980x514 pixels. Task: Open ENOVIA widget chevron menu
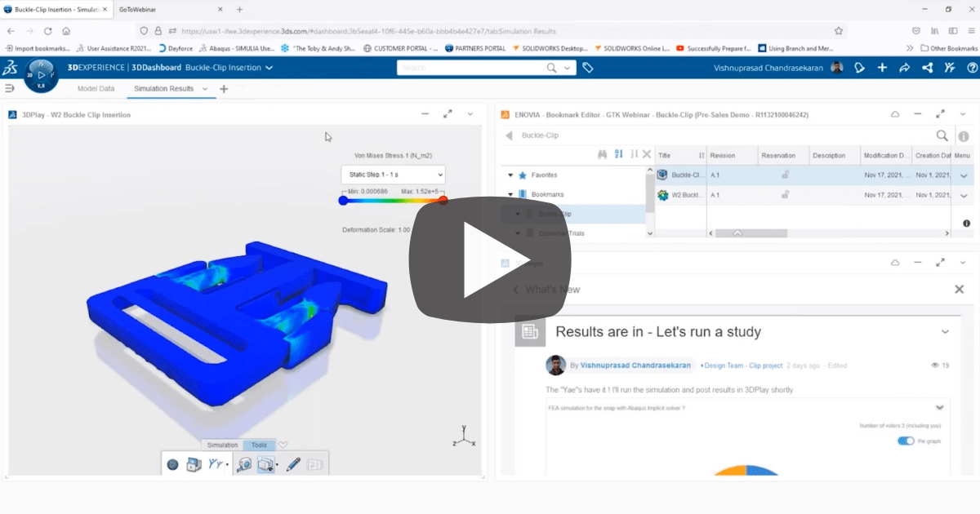(962, 114)
